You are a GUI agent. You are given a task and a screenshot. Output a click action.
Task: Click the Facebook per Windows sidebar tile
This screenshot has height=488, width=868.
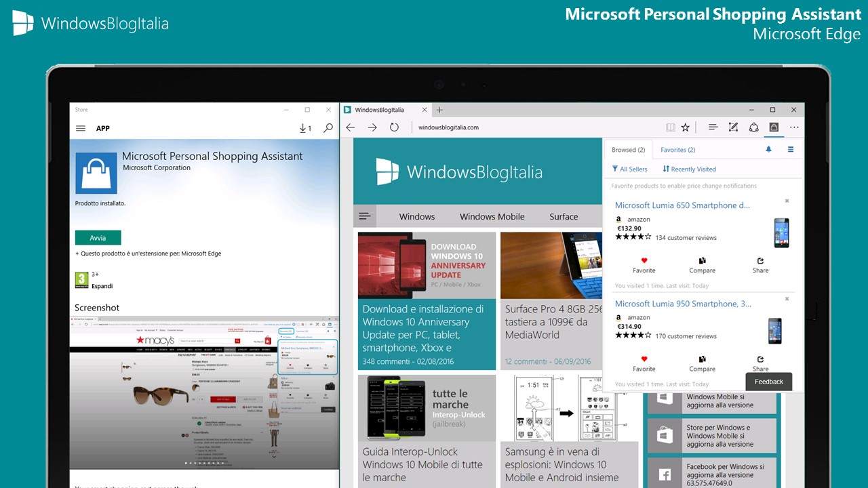[712, 474]
